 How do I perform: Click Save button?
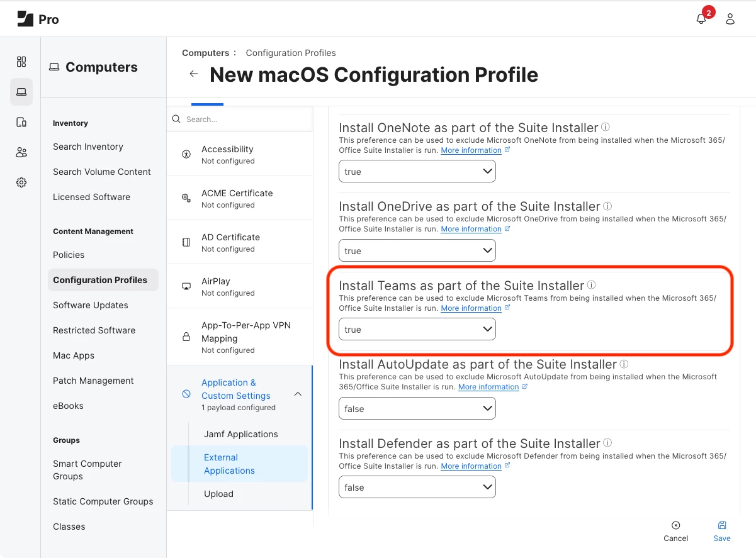[722, 532]
